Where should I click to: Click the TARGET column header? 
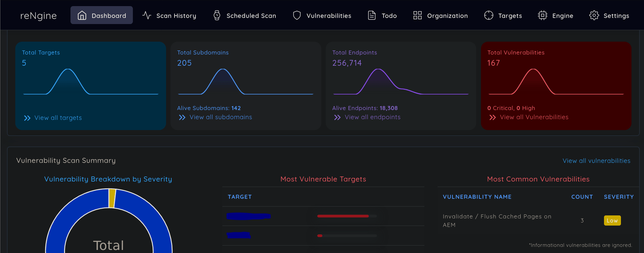click(x=240, y=197)
